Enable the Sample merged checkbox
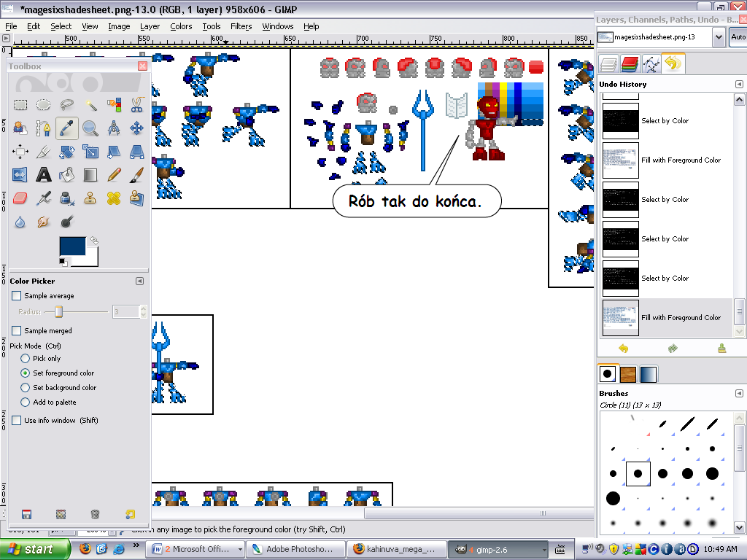The image size is (747, 560). point(16,330)
